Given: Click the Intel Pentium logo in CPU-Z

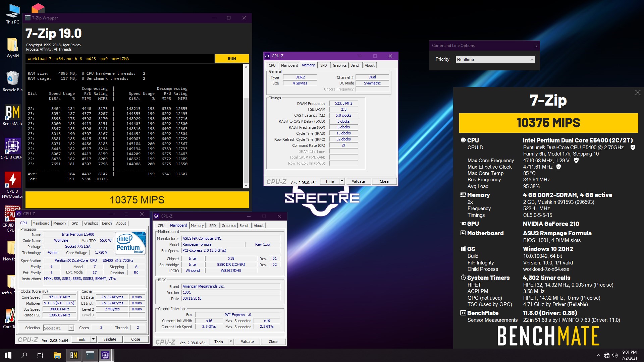Looking at the screenshot, I should (x=131, y=243).
